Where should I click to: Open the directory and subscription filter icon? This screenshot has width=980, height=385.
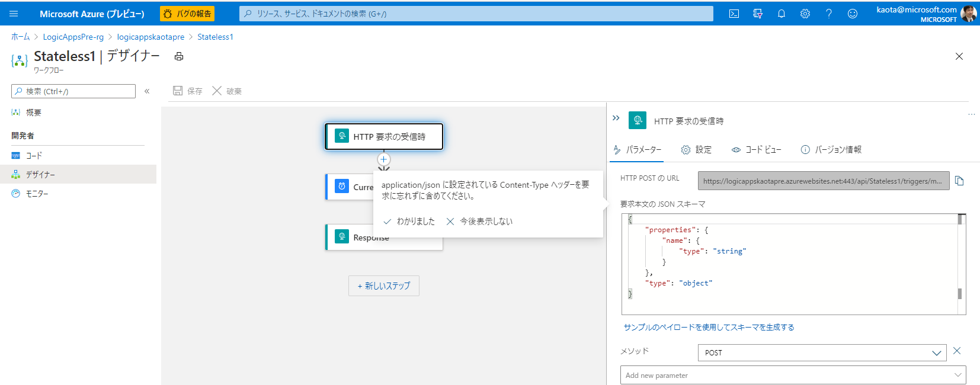click(x=758, y=14)
